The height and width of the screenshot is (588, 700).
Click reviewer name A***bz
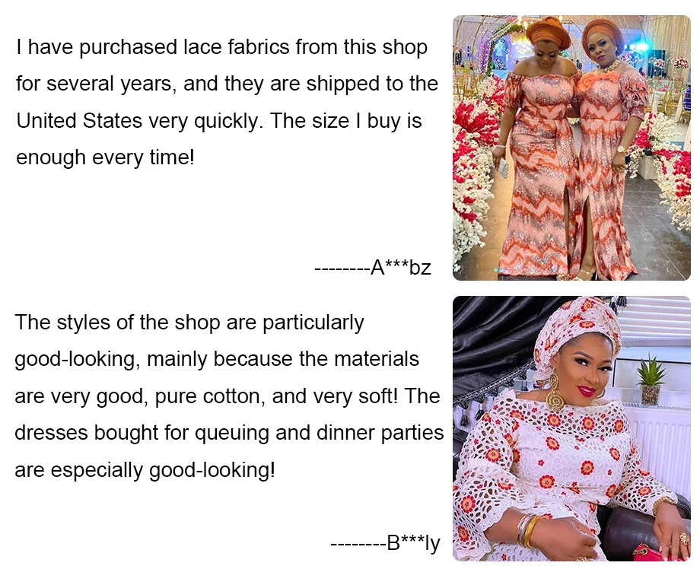400,268
